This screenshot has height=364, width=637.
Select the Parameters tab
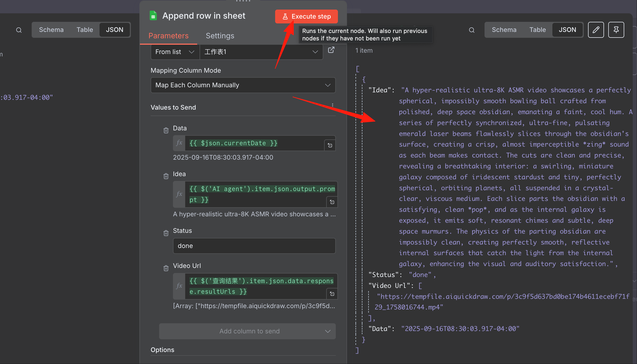[x=168, y=36]
